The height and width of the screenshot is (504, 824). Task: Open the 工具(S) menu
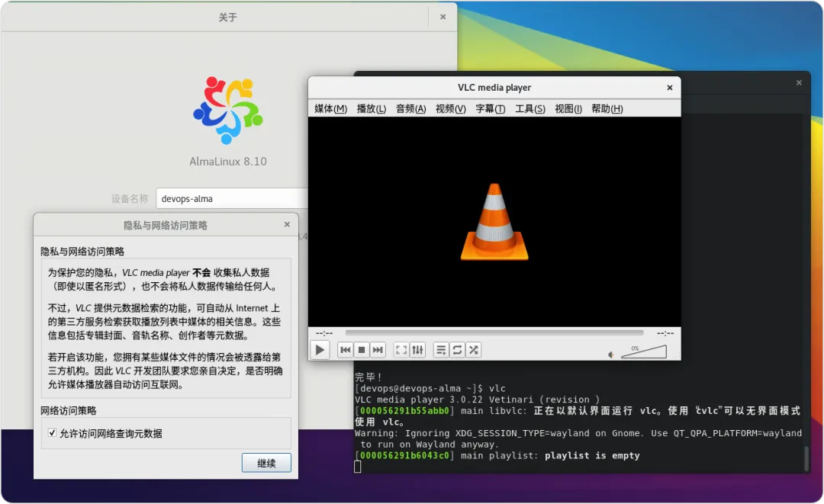coord(529,109)
